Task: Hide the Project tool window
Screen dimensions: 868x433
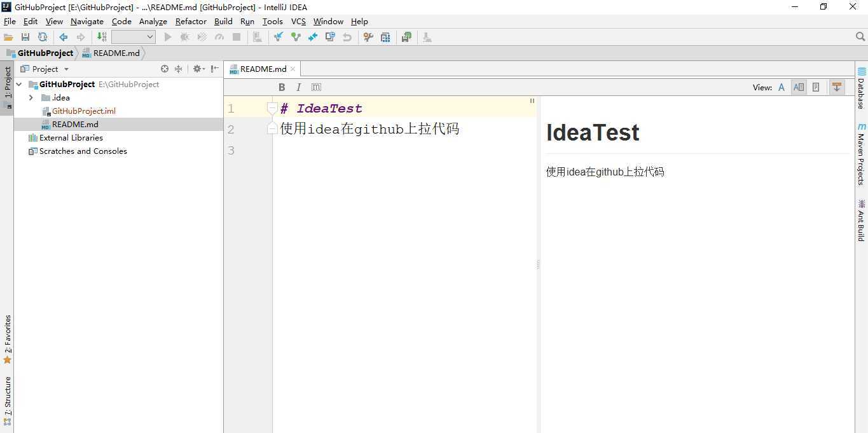Action: 215,69
